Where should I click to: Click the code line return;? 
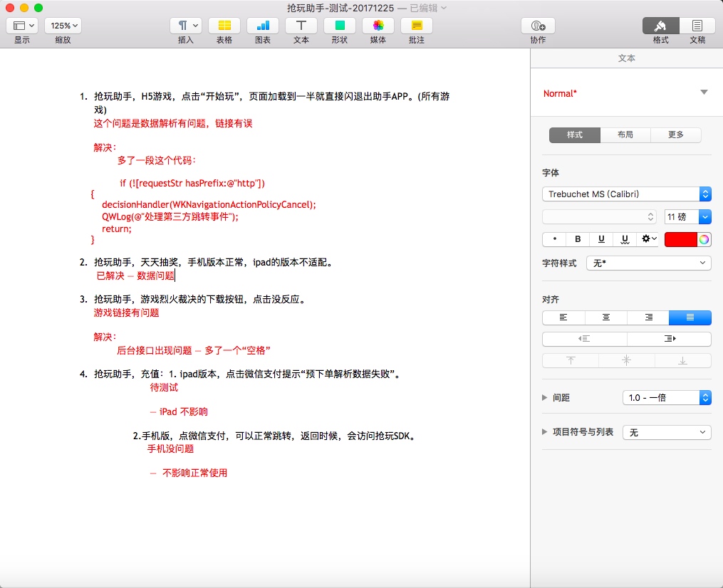pos(117,229)
